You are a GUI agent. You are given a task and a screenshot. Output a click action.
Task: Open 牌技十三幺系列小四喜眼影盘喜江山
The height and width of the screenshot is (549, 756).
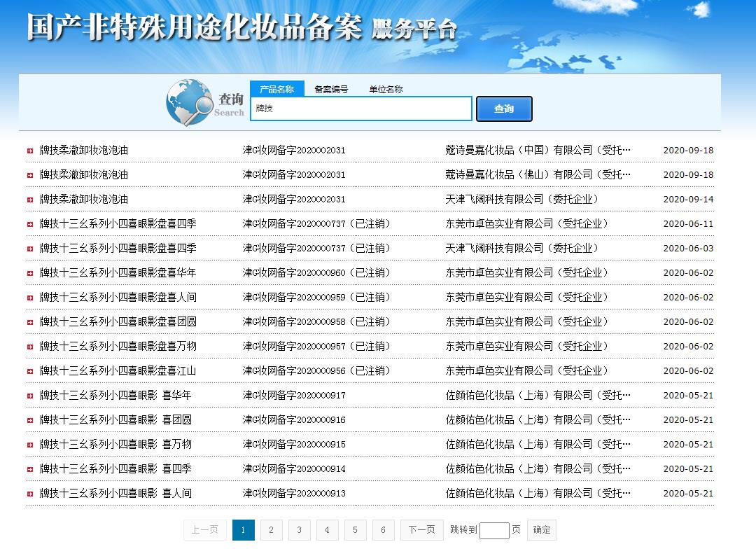[118, 370]
